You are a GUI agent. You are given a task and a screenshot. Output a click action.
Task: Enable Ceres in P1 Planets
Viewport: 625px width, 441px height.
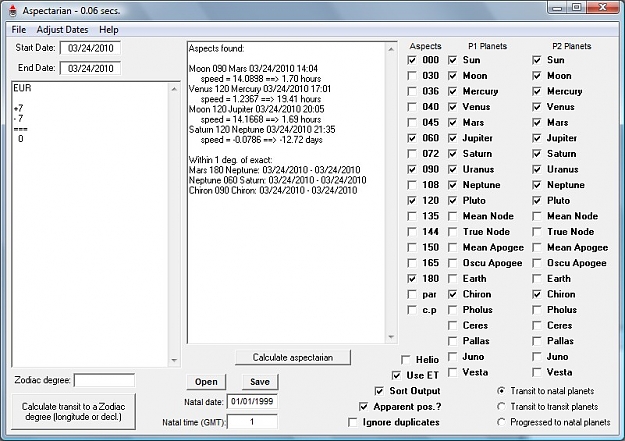452,326
